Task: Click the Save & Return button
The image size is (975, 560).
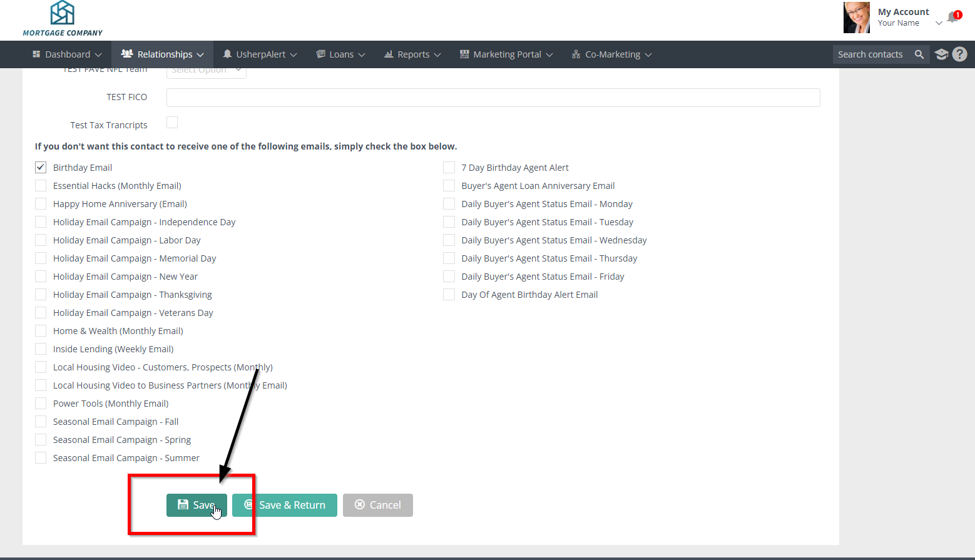Action: (285, 505)
